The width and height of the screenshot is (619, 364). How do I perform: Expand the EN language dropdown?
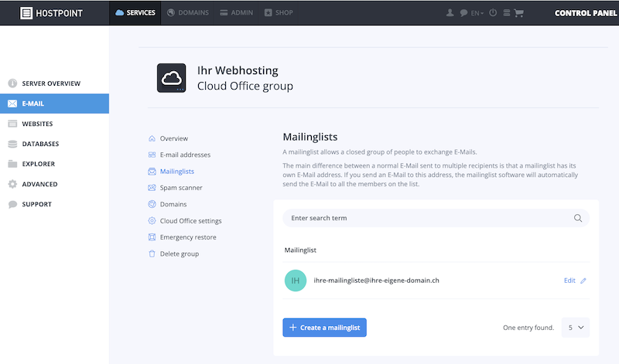(477, 13)
